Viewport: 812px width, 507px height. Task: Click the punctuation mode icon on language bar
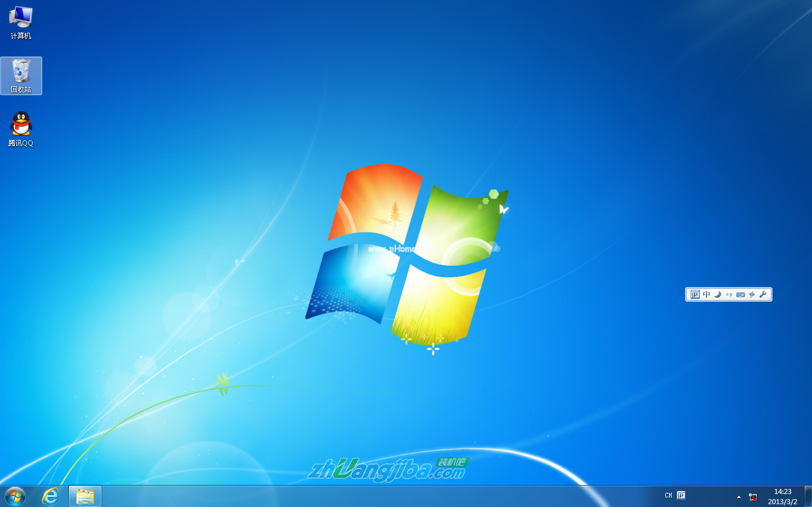pos(728,294)
